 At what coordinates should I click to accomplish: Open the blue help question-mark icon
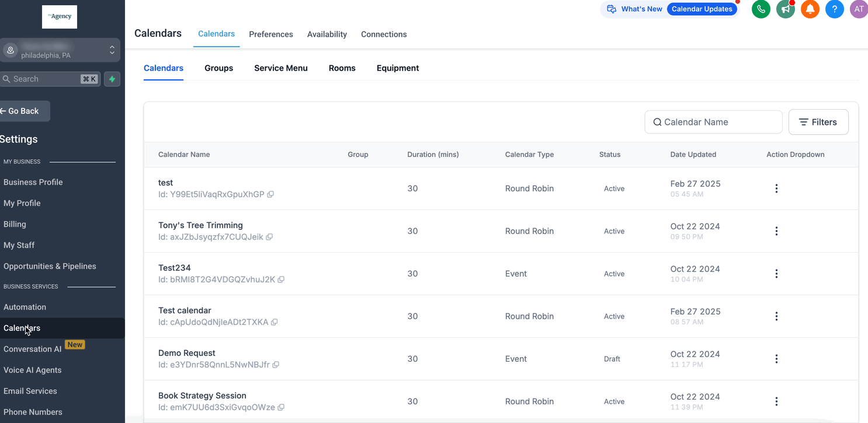pyautogui.click(x=835, y=9)
